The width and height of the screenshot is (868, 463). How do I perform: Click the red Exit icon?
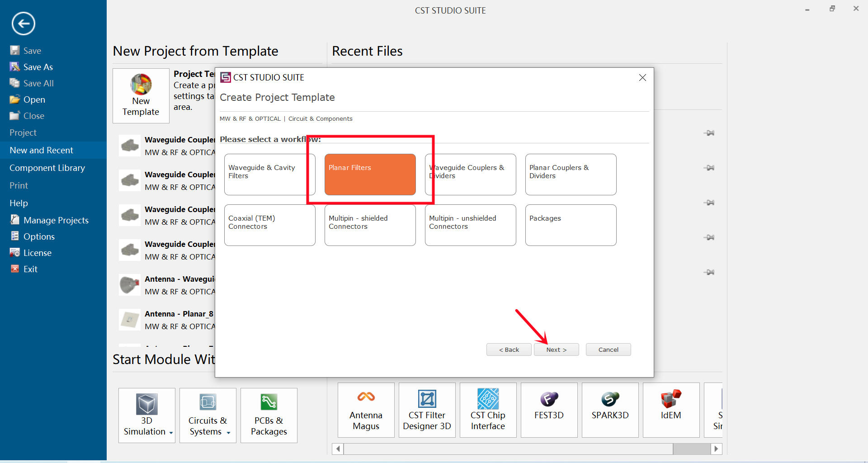[15, 269]
